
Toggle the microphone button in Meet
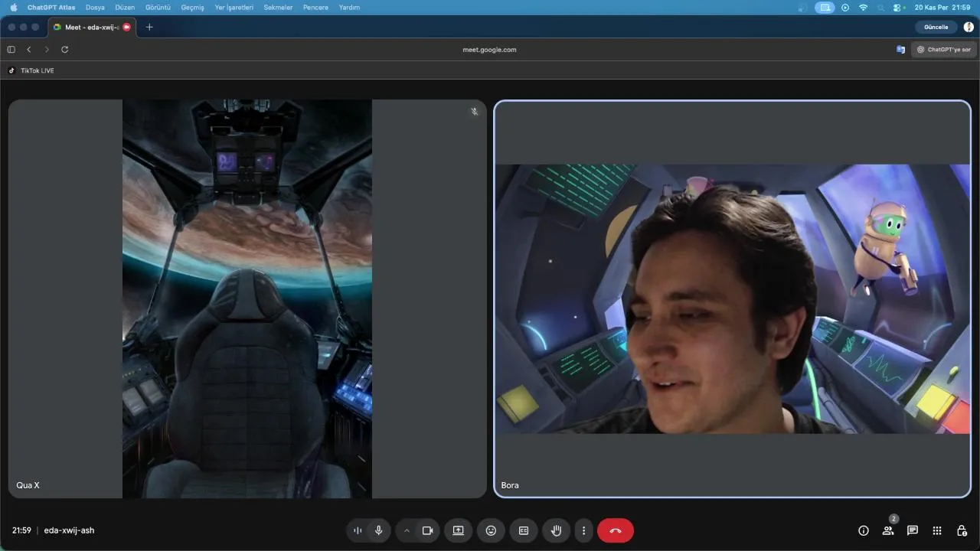coord(378,530)
